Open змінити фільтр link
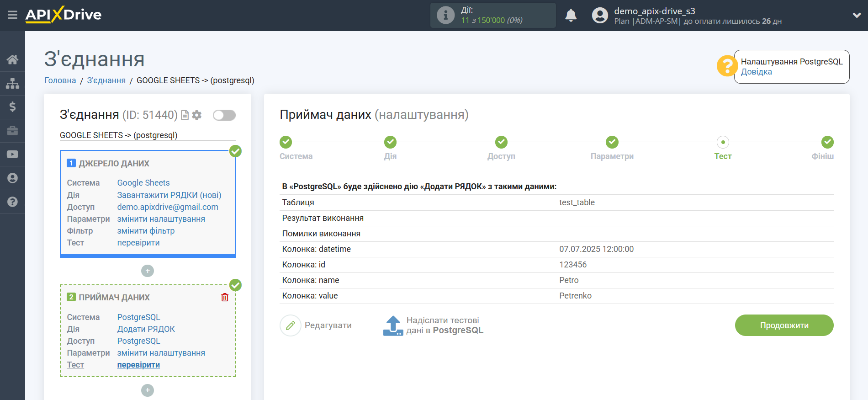 146,231
